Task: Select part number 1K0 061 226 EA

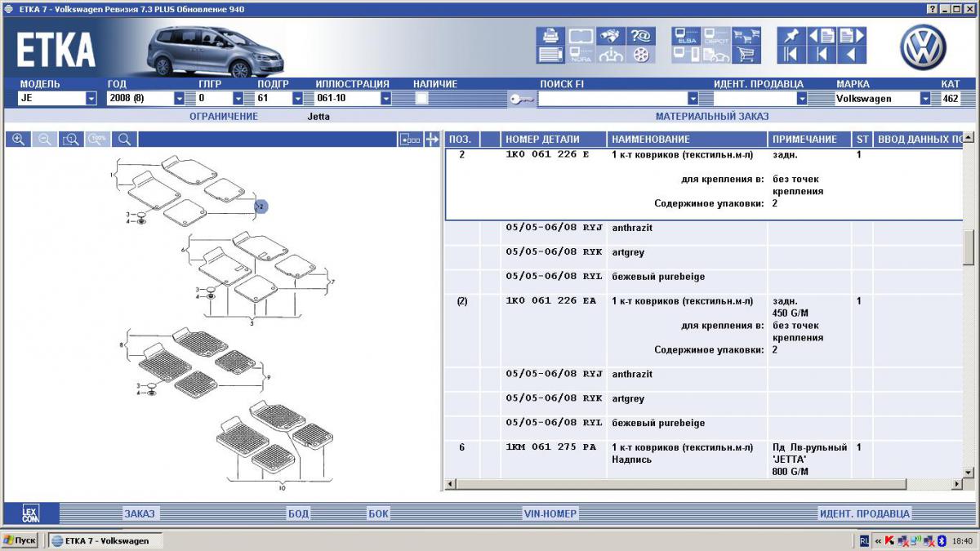Action: coord(550,301)
